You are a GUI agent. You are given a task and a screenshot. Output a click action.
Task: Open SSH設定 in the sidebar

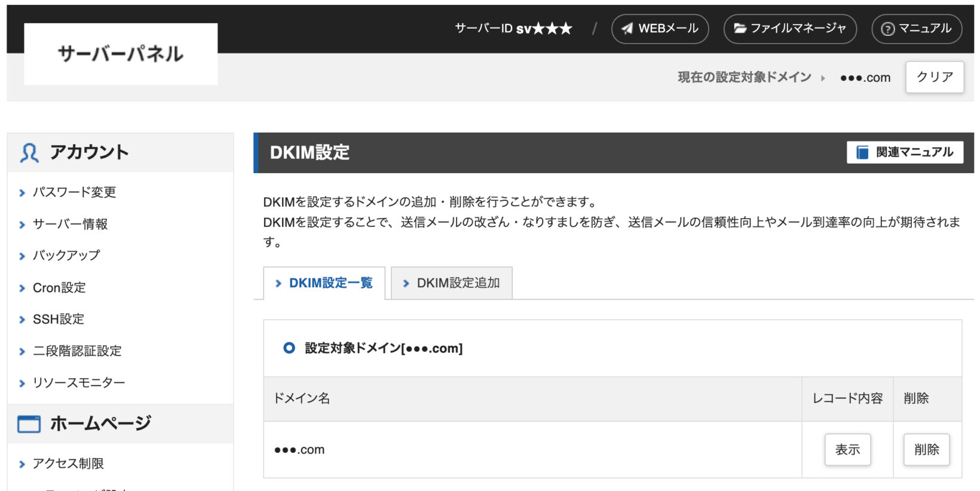click(x=58, y=320)
